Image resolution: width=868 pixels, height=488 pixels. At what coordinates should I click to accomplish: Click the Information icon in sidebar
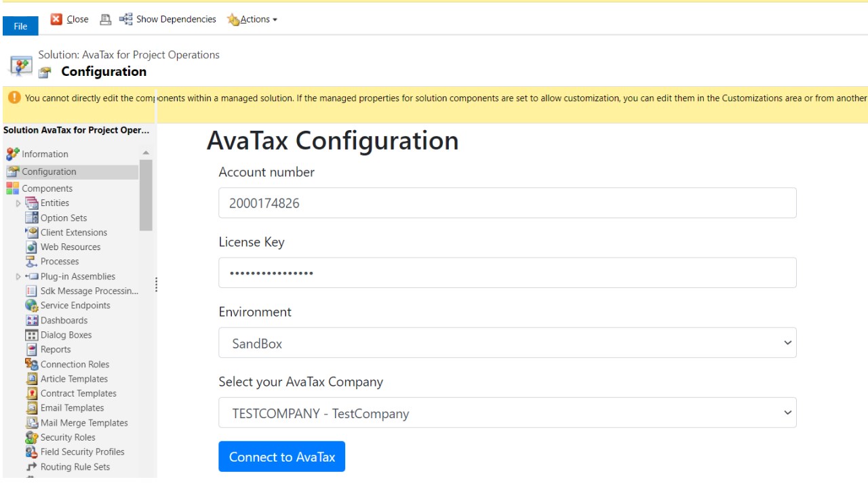point(13,154)
